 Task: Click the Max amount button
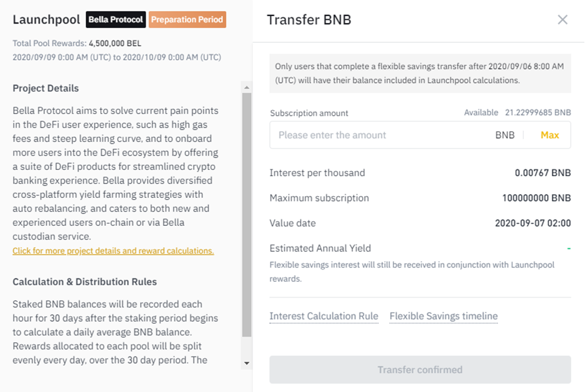550,135
